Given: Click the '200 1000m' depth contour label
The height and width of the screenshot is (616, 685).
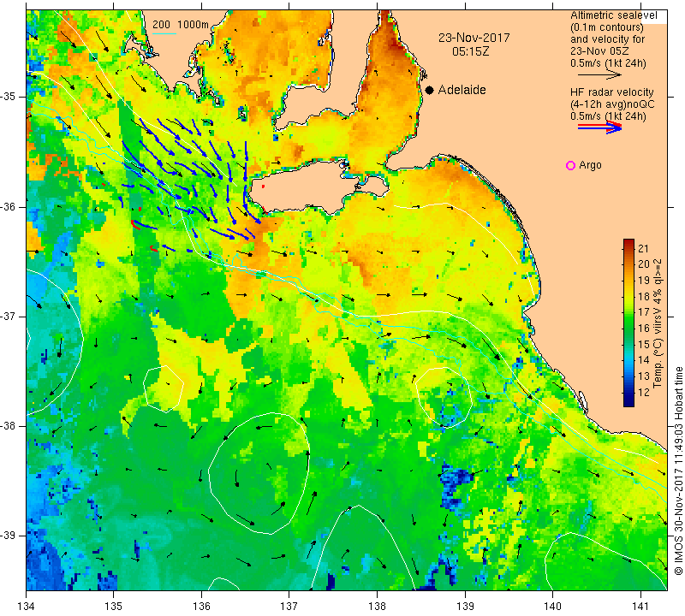Looking at the screenshot, I should [x=181, y=25].
